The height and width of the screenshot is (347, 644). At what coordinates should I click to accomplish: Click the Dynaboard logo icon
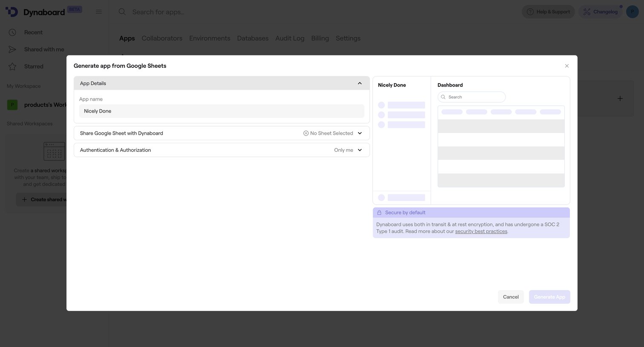(12, 12)
